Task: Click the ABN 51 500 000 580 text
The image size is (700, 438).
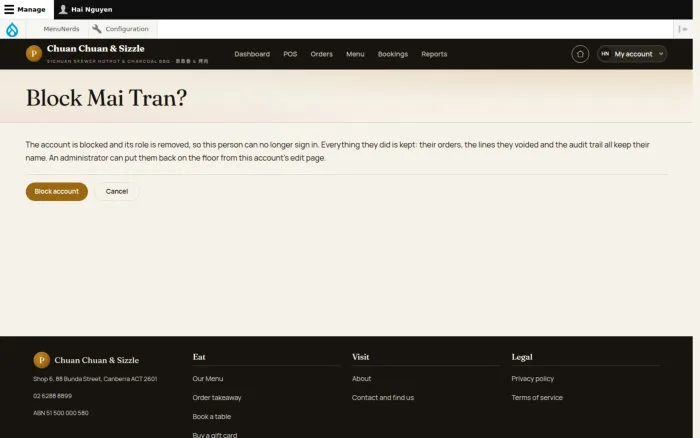Action: tap(61, 413)
